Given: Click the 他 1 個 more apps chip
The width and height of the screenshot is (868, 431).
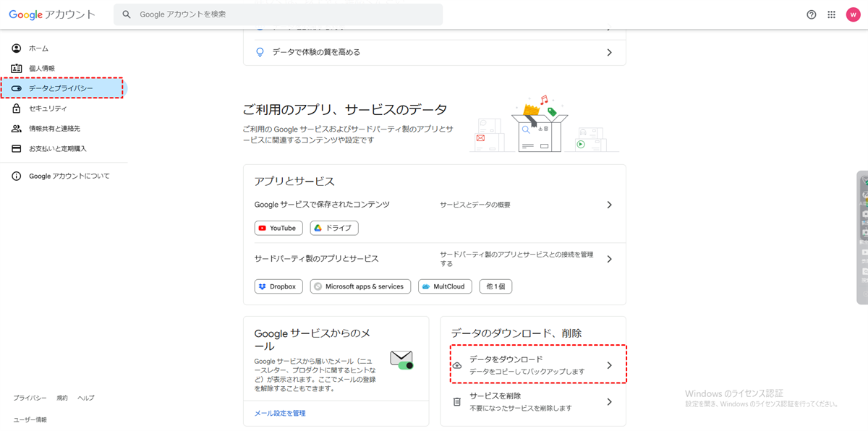Looking at the screenshot, I should [495, 286].
